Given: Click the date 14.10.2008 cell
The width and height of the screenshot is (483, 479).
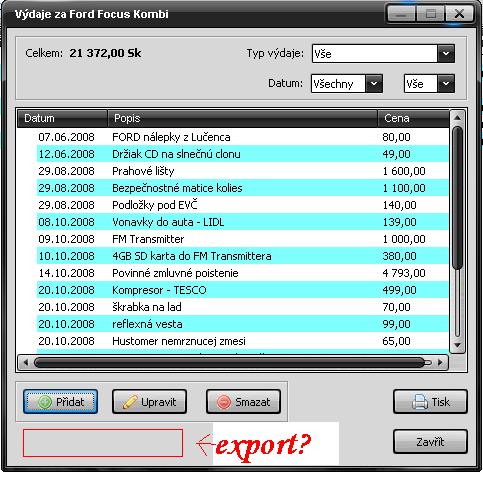Looking at the screenshot, I should [x=66, y=273].
